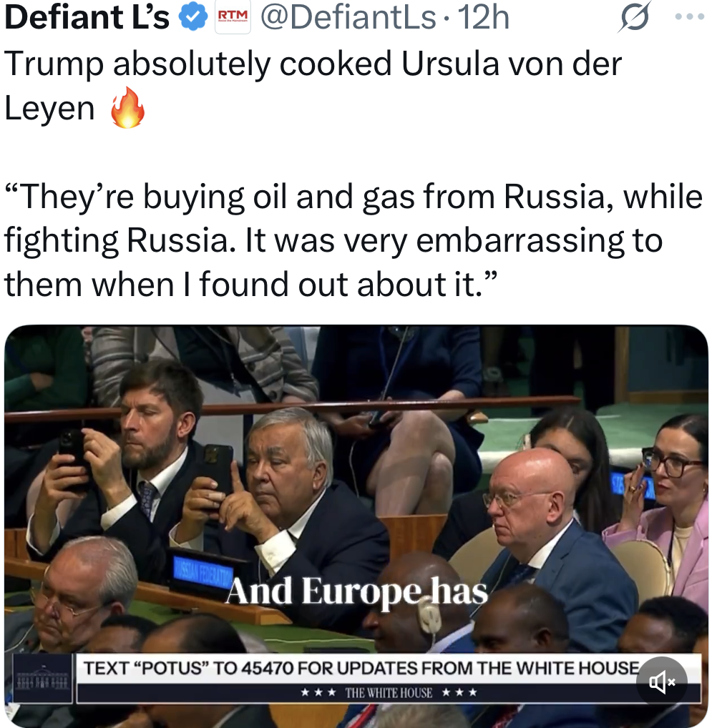Viewport: 712px width, 728px height.
Task: Click the White House logo in video banner
Action: coord(43,679)
